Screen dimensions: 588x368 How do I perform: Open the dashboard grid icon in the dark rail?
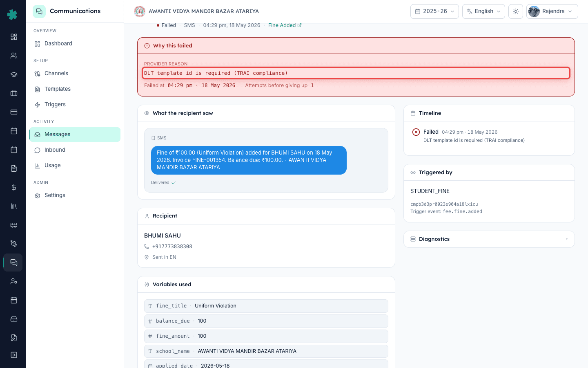(14, 37)
